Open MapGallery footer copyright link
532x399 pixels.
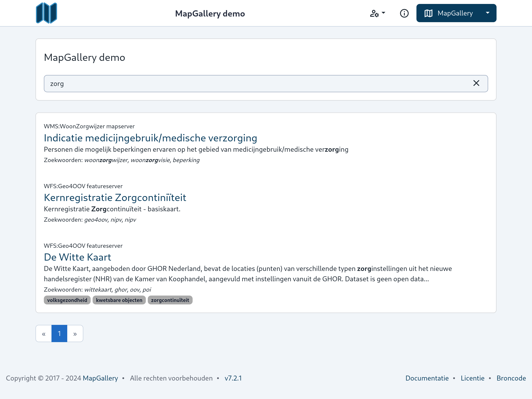point(100,378)
